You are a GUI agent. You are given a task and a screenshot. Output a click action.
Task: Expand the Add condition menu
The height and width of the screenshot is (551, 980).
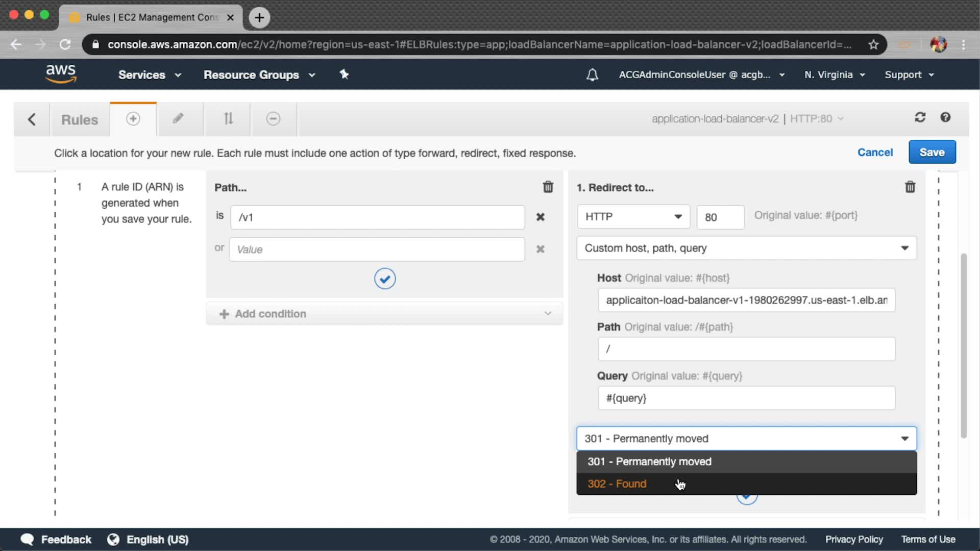(384, 314)
